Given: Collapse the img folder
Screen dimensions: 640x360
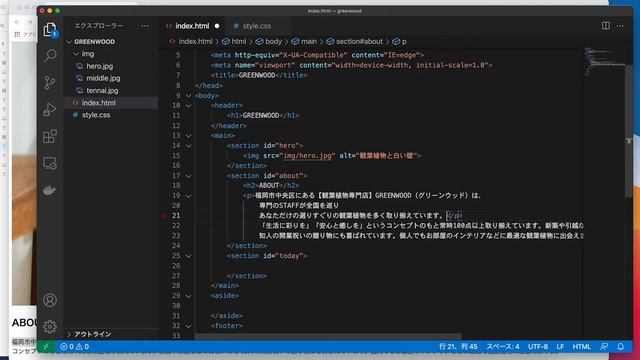Looking at the screenshot, I should tap(76, 54).
